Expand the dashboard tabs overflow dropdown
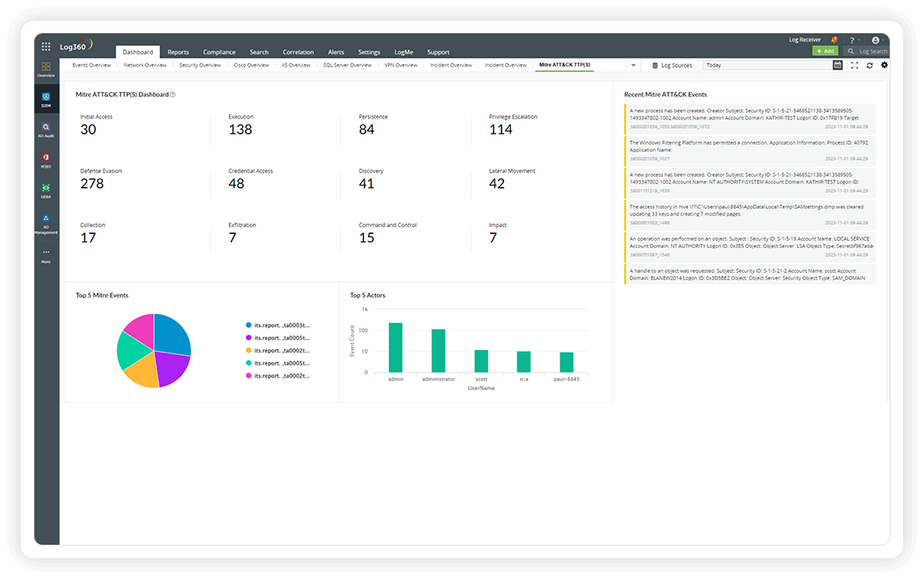The width and height of the screenshot is (924, 579). pyautogui.click(x=633, y=65)
